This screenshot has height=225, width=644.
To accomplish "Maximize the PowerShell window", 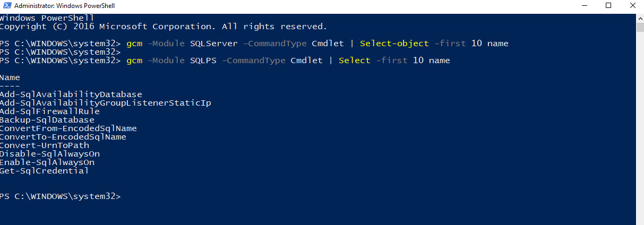I will pyautogui.click(x=608, y=6).
